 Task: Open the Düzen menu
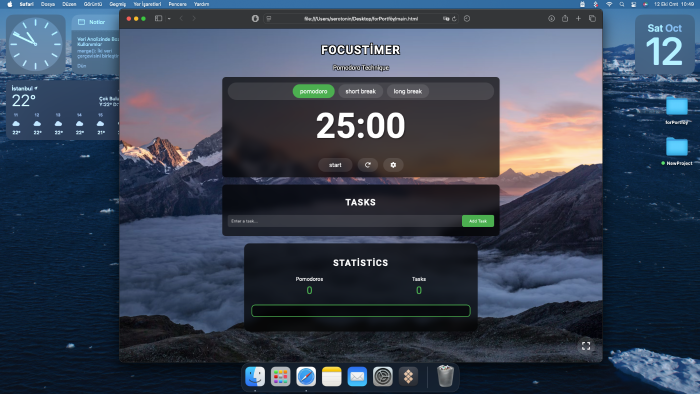(69, 4)
